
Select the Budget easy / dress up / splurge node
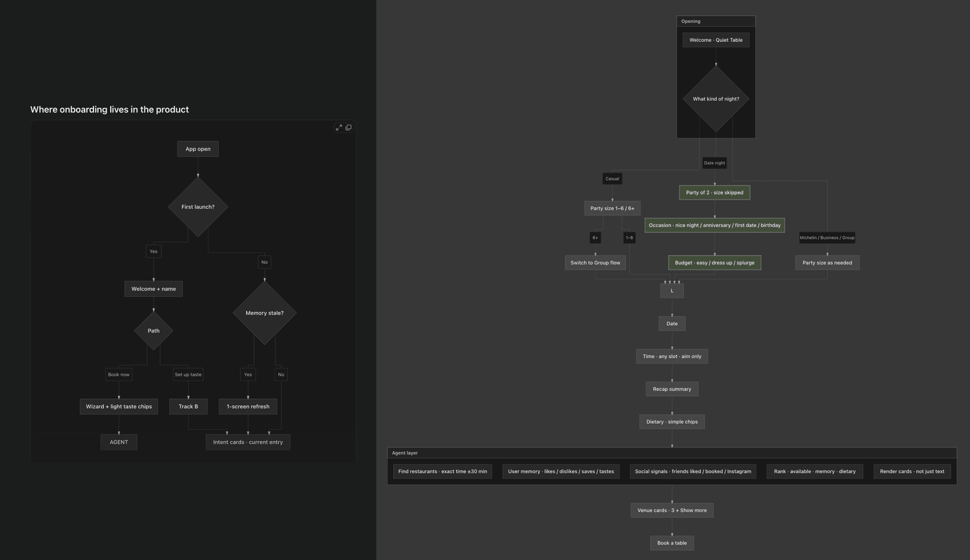pos(715,263)
